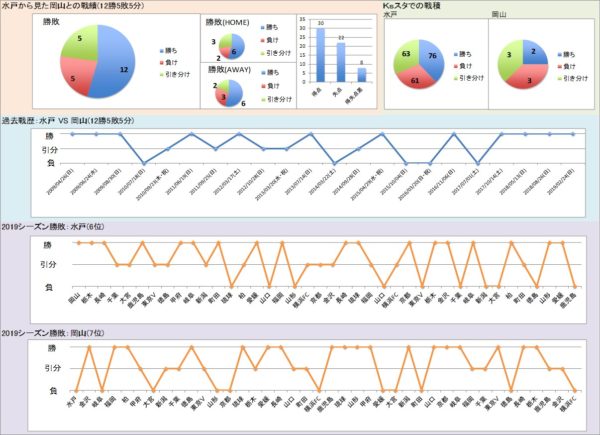
Task: Click the first data point of the blue history line
Action: 71,133
